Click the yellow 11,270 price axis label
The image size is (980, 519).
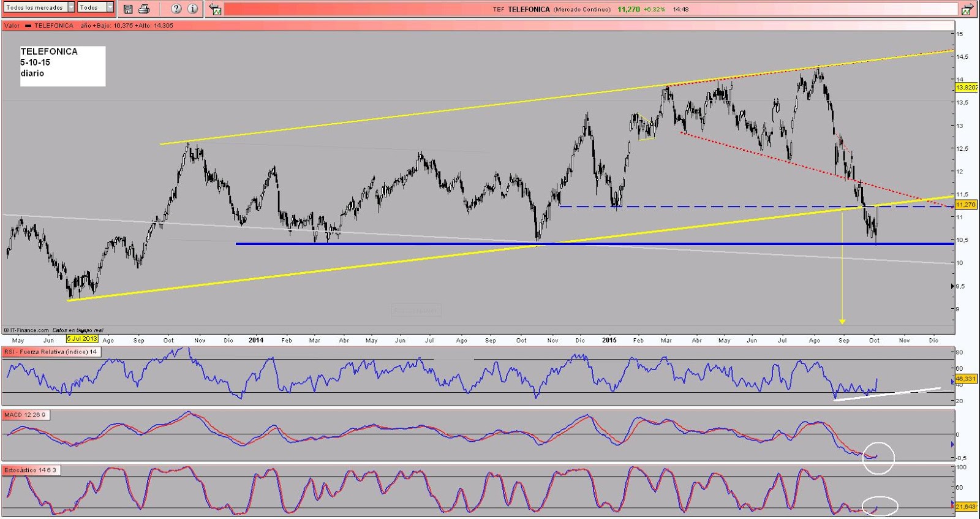coord(966,205)
